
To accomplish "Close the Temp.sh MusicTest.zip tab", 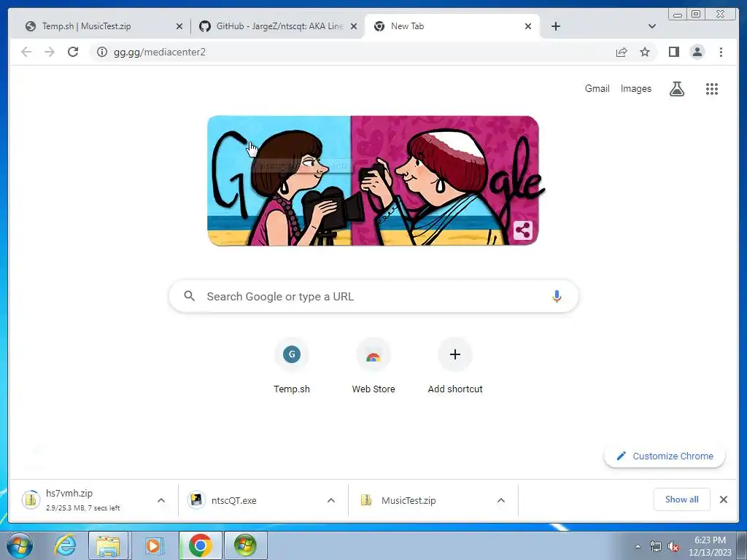I will [x=179, y=26].
